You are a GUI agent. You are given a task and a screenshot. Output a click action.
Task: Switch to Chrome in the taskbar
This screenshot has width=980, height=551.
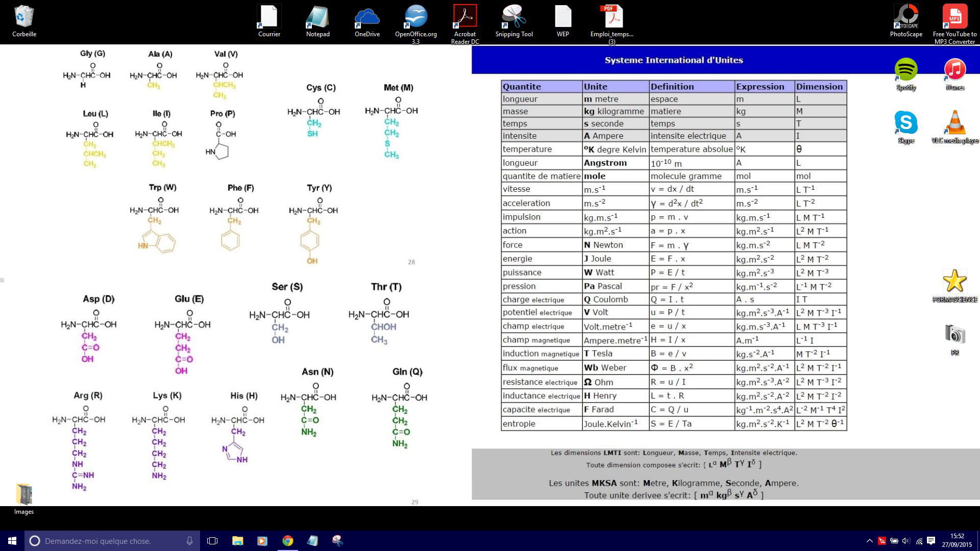(x=287, y=541)
